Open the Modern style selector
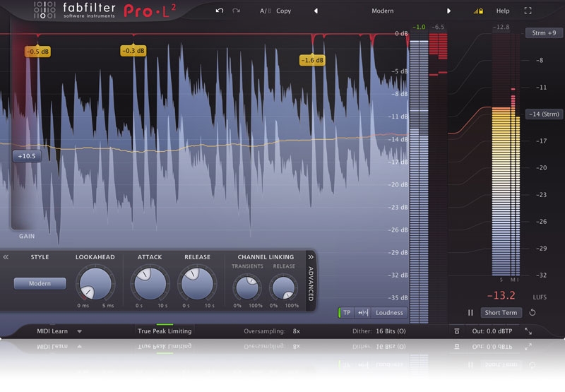 [40, 283]
